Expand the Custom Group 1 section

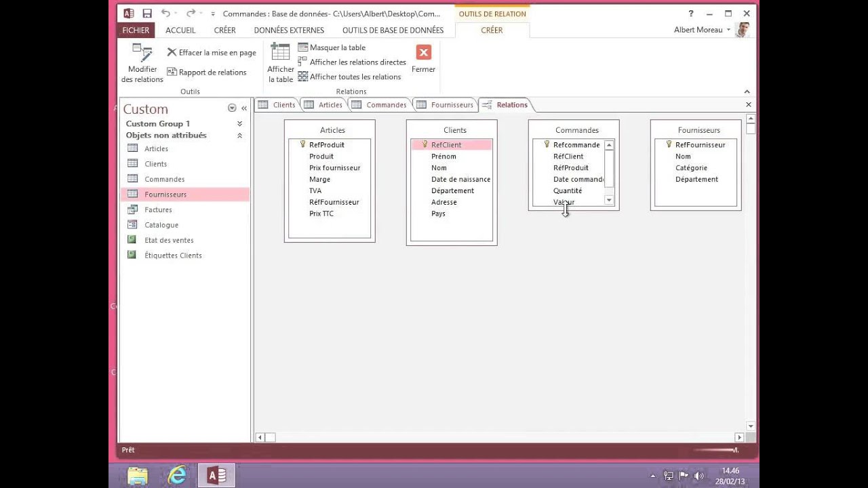click(239, 124)
